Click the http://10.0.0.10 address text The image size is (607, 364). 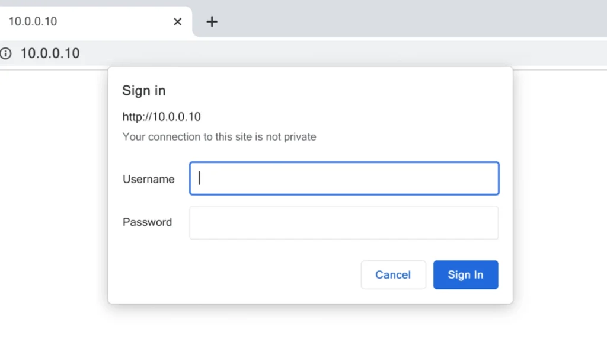pyautogui.click(x=161, y=117)
